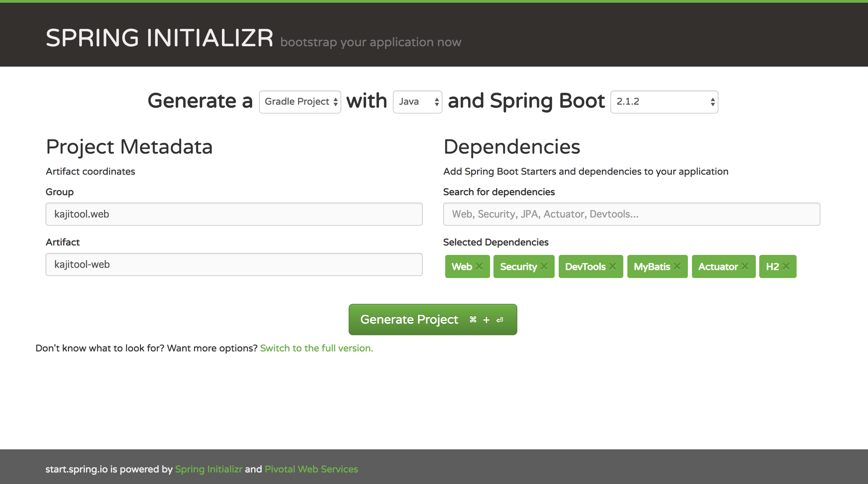Open the Spring Initializr footer link

coord(208,469)
